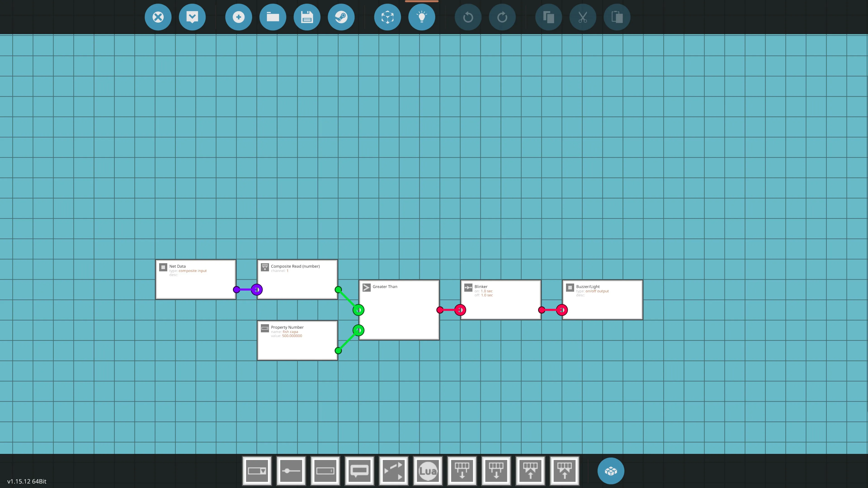Screen dimensions: 868x488
Task: Open the chevron speech-bubble menu
Action: click(192, 17)
